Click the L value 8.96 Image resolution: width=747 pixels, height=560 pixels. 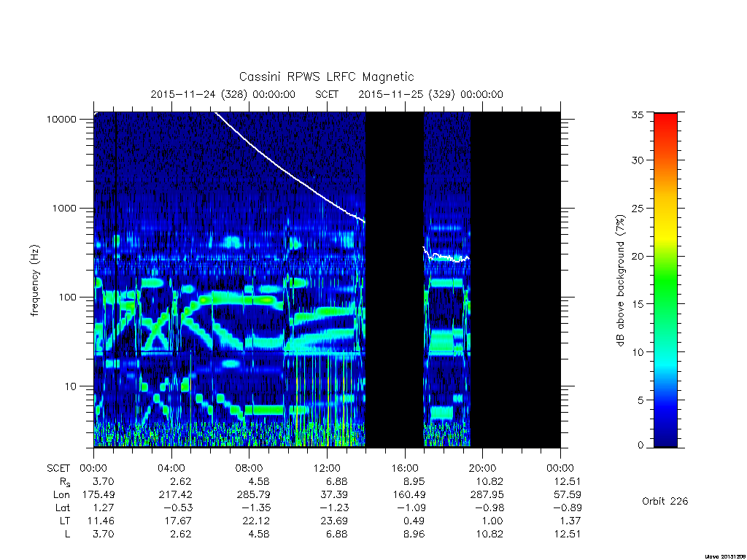point(414,534)
